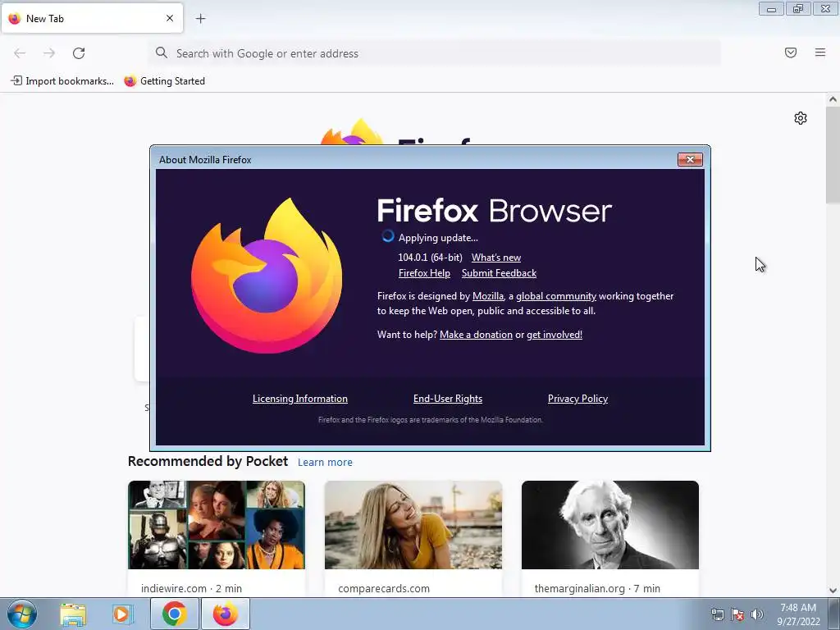Close the New Tab tab
Image resolution: width=840 pixels, height=630 pixels.
(x=170, y=18)
